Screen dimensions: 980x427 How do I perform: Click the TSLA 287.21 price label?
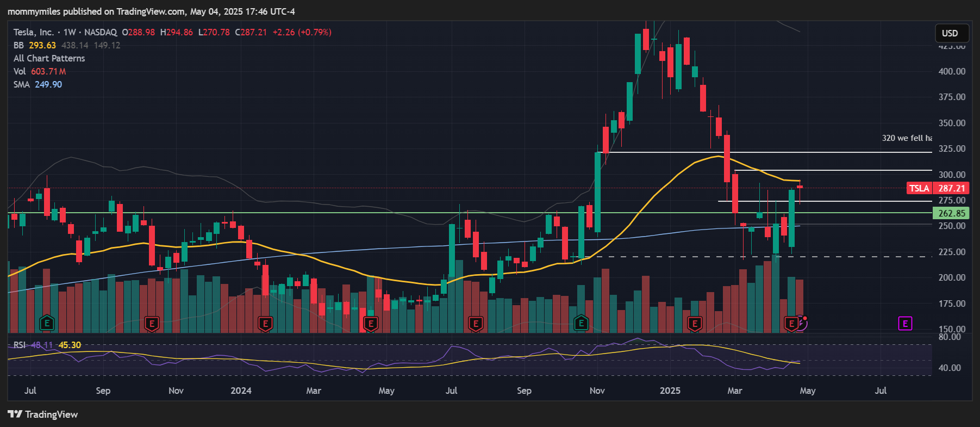[938, 188]
